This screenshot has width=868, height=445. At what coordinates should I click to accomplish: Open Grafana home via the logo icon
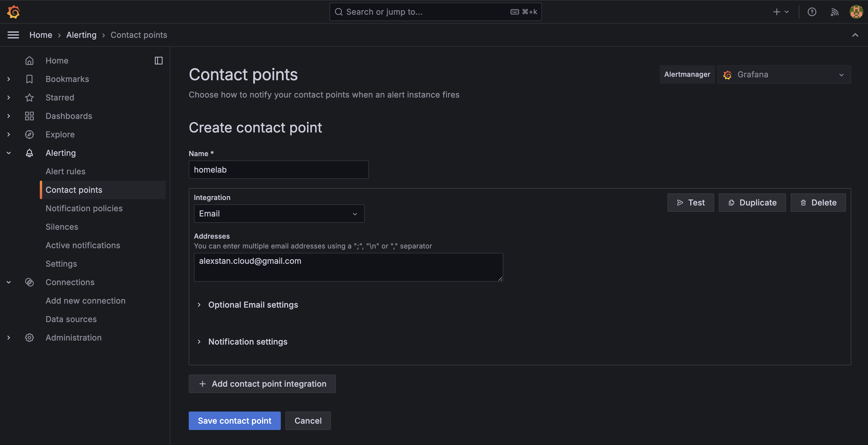pyautogui.click(x=13, y=12)
